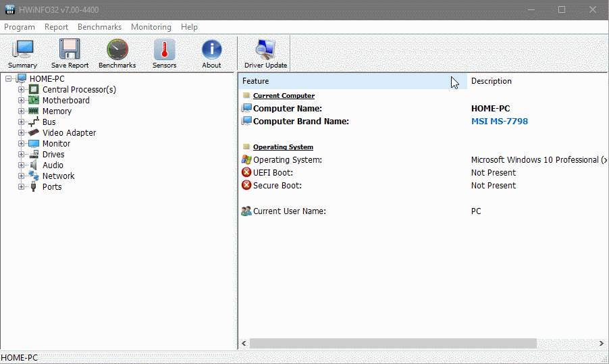Click the Memory module icon

34,111
